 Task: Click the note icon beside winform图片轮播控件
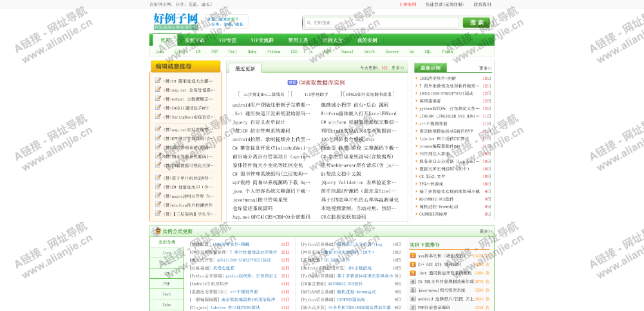coord(158,205)
